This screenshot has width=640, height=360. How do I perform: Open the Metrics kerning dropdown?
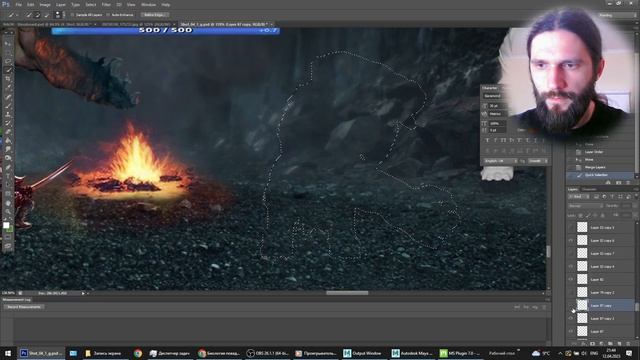pos(498,114)
